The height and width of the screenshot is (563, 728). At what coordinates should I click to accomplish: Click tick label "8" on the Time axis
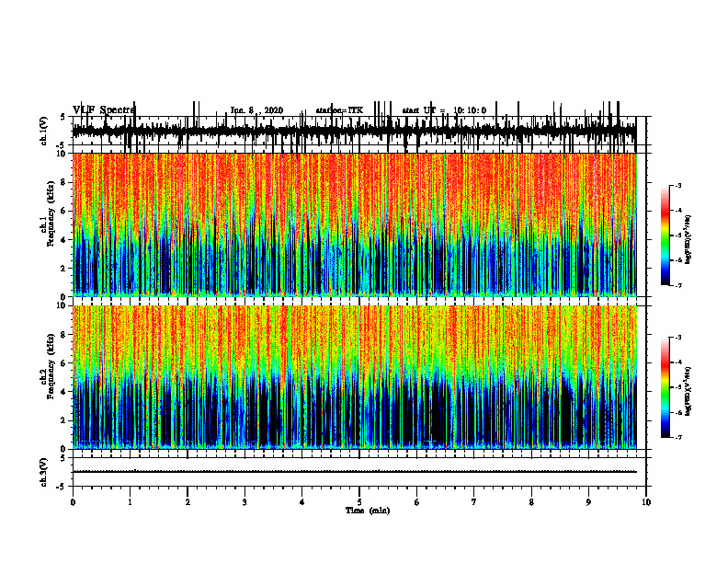(531, 502)
